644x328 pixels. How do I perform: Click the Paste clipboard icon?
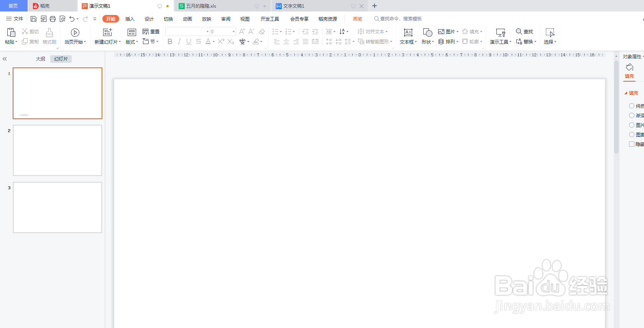(11, 33)
